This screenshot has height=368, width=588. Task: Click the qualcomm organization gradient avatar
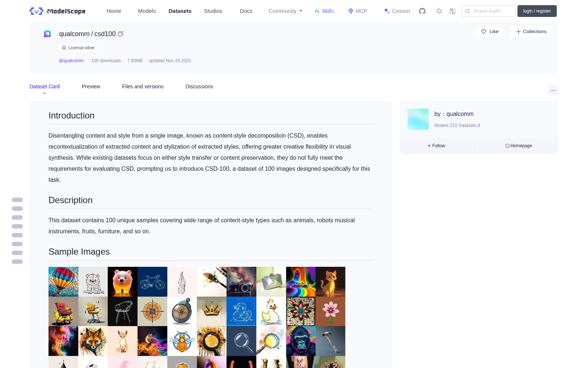[418, 119]
